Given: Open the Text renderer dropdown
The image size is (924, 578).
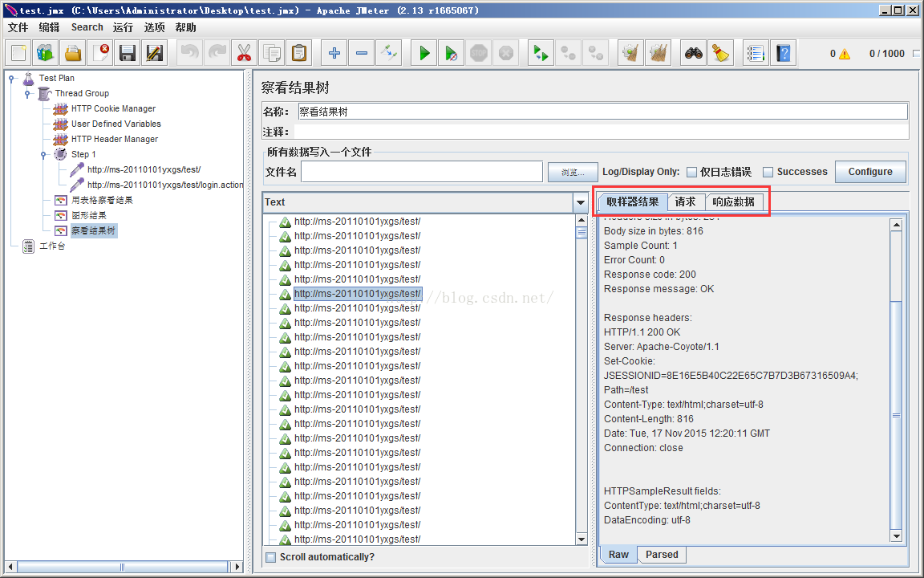Looking at the screenshot, I should click(x=580, y=202).
